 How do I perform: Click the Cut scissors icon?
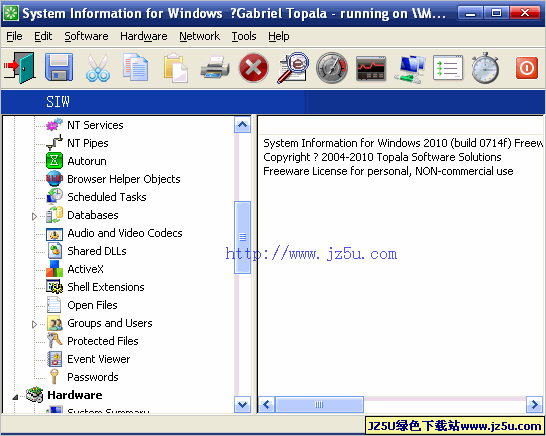[98, 68]
